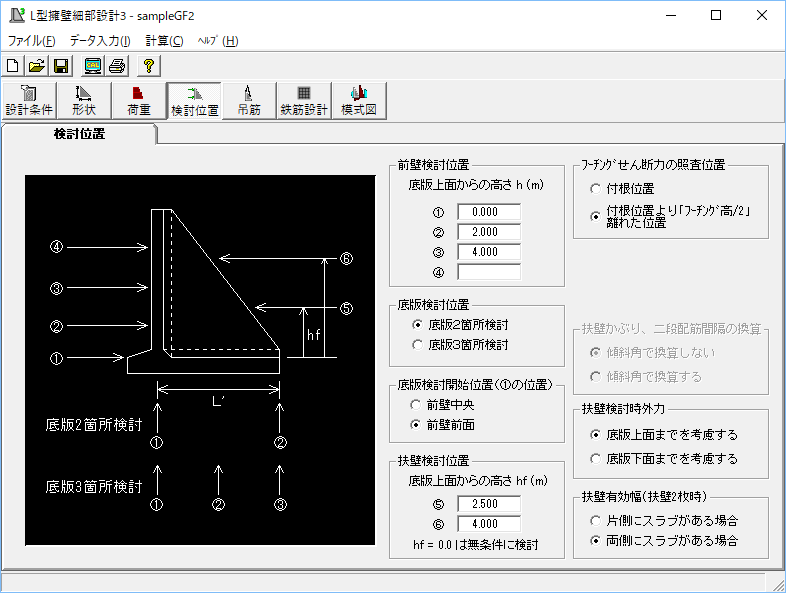This screenshot has height=593, width=786.
Task: Open the 計算(C) menu
Action: pyautogui.click(x=164, y=41)
